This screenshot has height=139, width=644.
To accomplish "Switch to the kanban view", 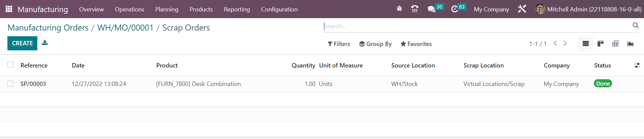I will pos(601,44).
